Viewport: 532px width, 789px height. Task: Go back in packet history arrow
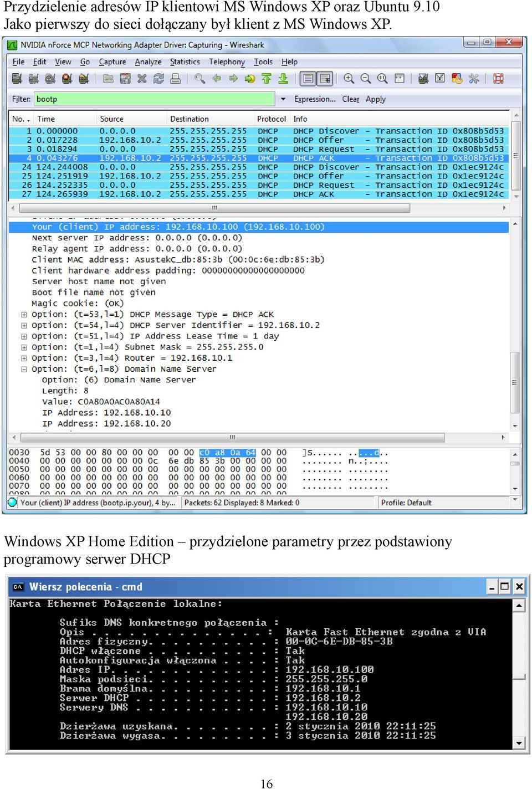click(x=217, y=79)
